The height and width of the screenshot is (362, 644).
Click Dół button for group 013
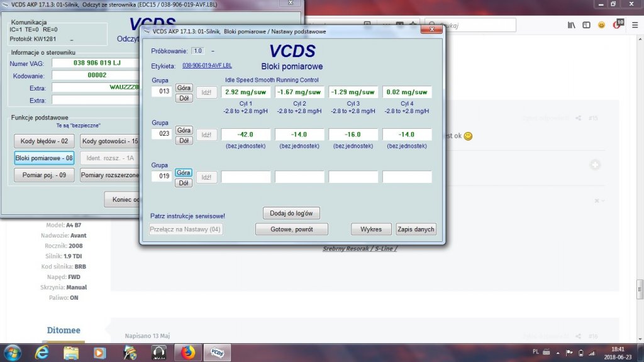pos(184,98)
